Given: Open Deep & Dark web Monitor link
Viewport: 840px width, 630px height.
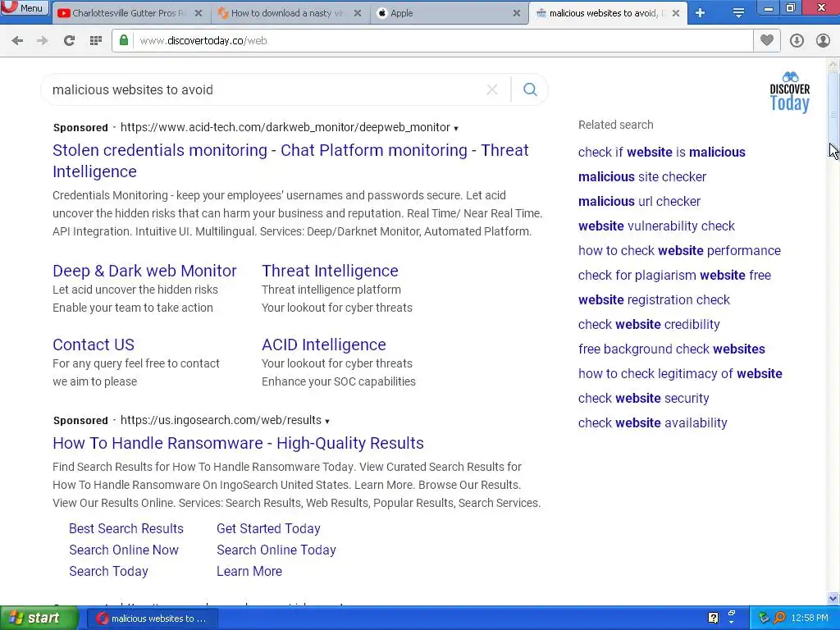Looking at the screenshot, I should pyautogui.click(x=144, y=271).
